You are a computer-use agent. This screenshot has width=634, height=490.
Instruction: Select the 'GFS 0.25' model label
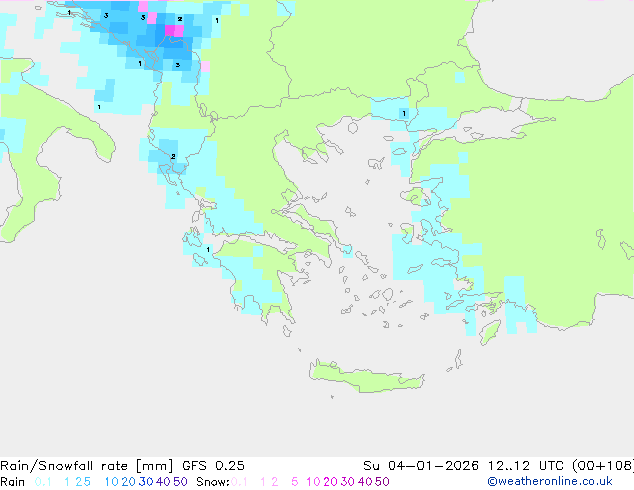[213, 466]
